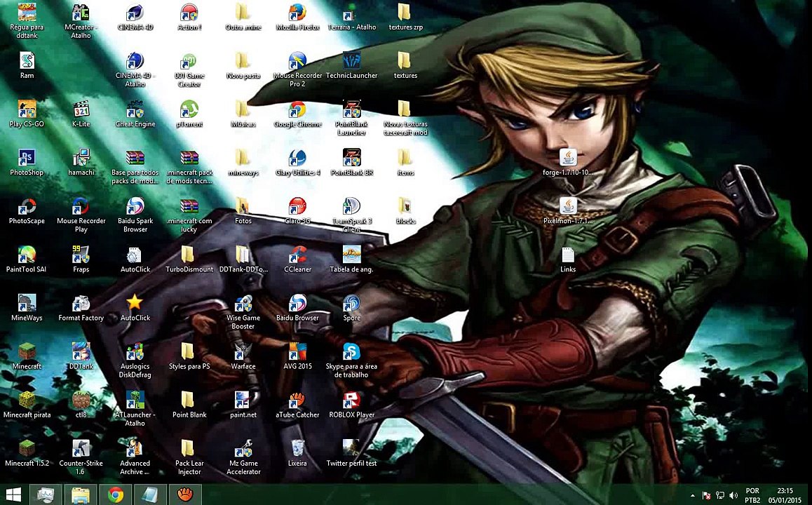This screenshot has width=812, height=505.
Task: Click the network tray icon
Action: click(720, 496)
